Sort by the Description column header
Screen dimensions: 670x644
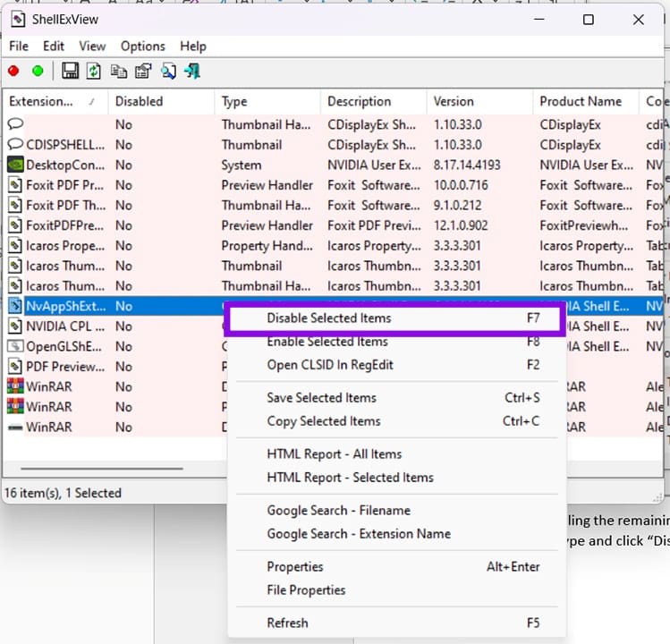pos(373,102)
